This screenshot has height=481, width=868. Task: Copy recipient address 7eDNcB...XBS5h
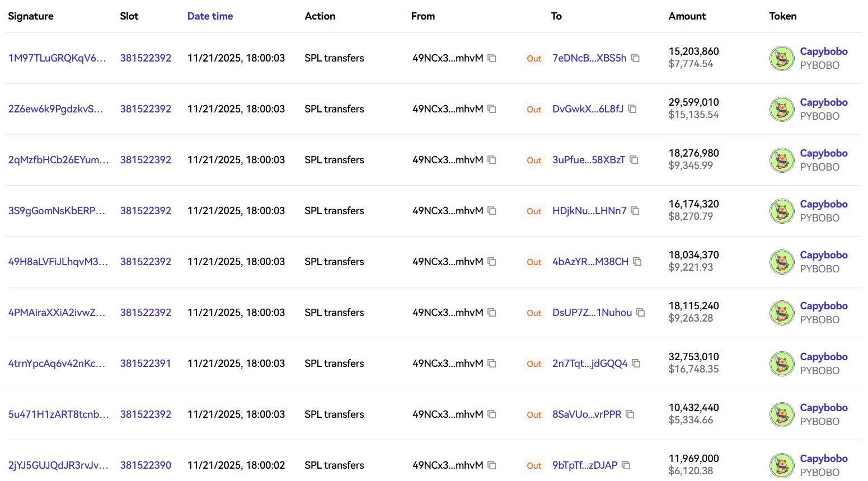(x=635, y=58)
